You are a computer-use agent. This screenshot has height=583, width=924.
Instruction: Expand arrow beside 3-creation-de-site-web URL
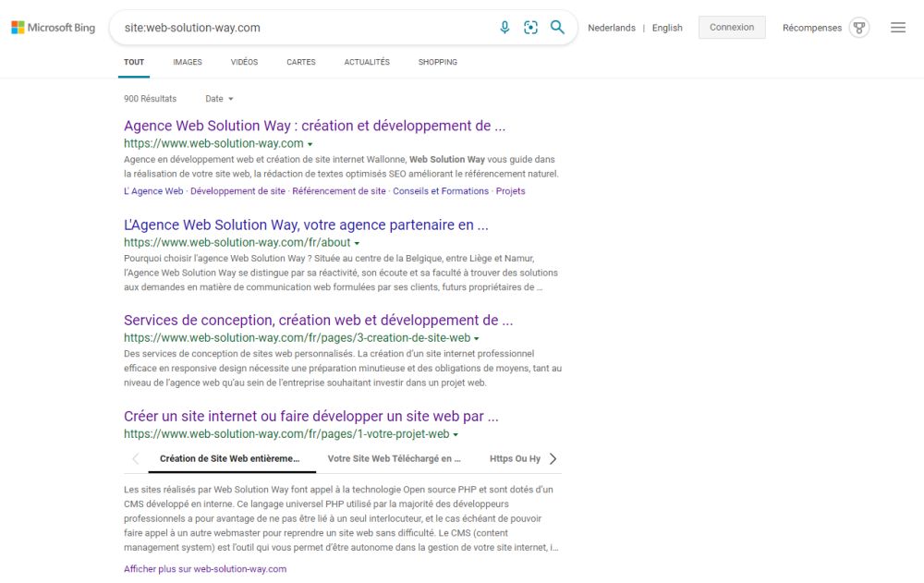pos(476,338)
